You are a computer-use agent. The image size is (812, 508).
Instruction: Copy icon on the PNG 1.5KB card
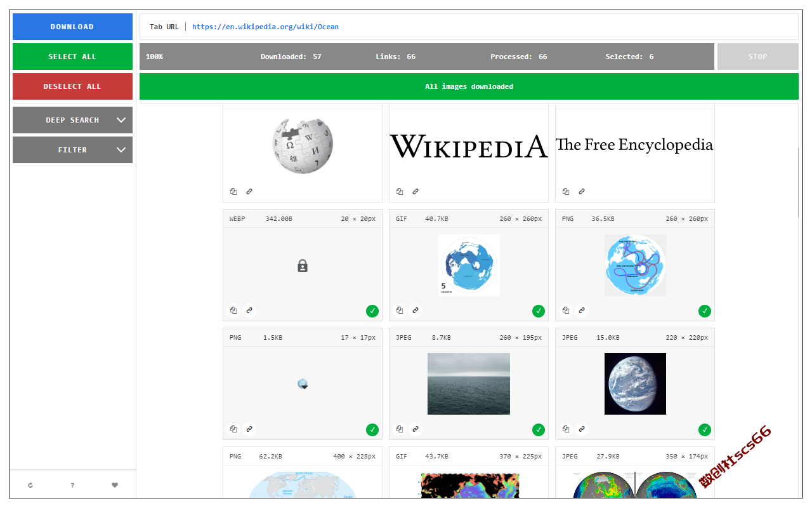coord(233,429)
